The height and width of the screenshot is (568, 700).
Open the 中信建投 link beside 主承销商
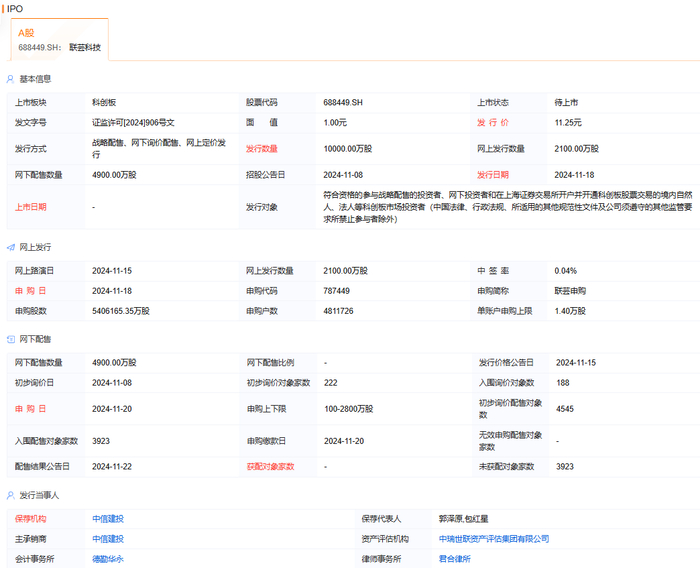point(108,539)
